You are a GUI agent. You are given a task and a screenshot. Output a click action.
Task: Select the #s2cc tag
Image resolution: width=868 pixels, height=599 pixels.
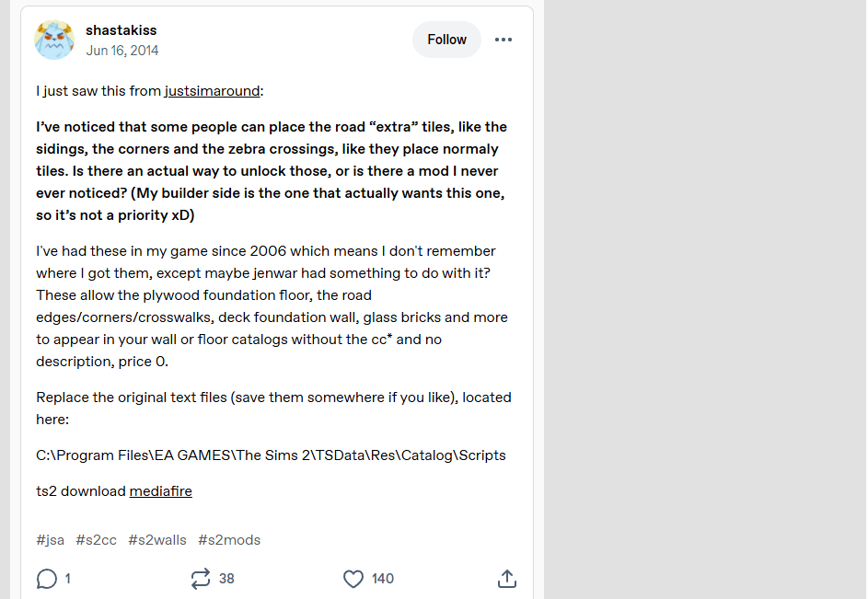pyautogui.click(x=97, y=540)
